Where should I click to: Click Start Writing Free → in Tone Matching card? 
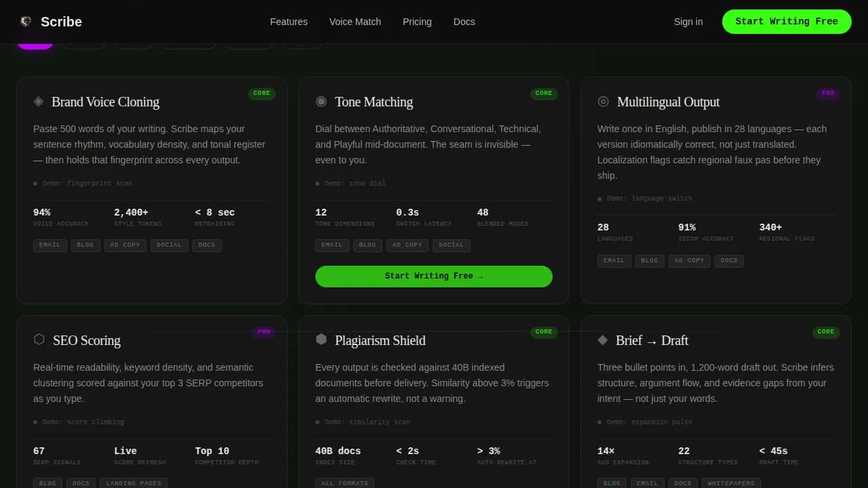(434, 277)
